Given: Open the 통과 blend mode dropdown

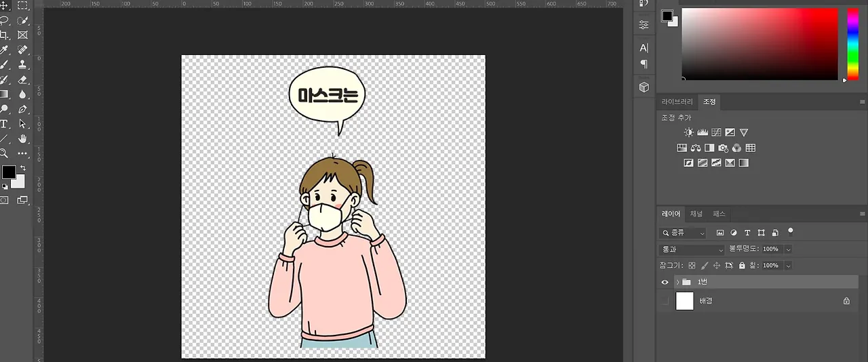Looking at the screenshot, I should point(692,249).
